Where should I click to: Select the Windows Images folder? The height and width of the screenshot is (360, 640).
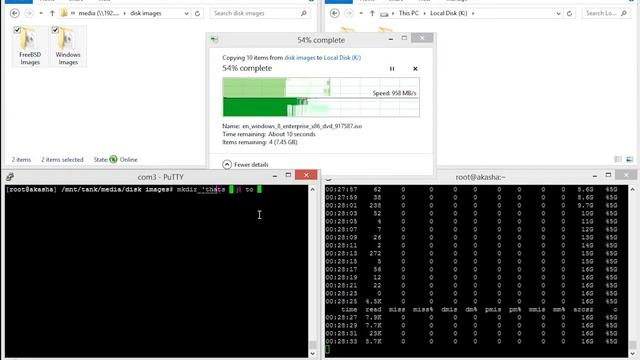(x=68, y=46)
